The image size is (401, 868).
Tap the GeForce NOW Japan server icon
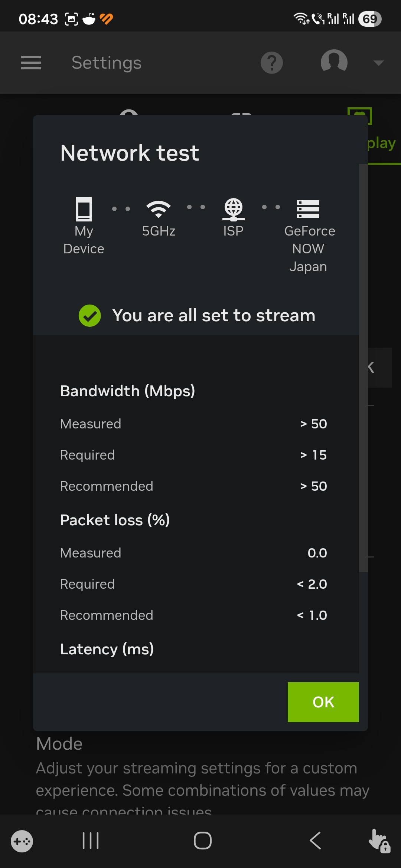point(308,209)
